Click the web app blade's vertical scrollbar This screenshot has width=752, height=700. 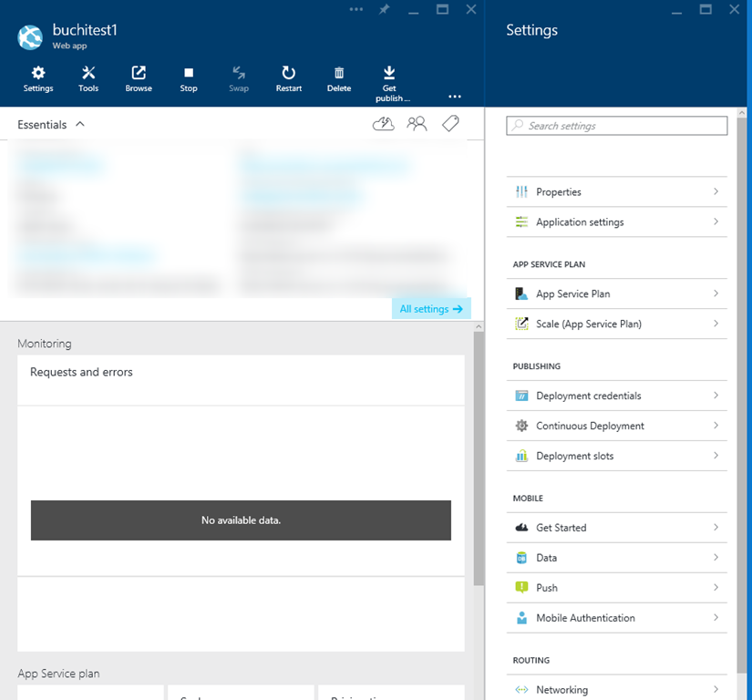tap(479, 456)
